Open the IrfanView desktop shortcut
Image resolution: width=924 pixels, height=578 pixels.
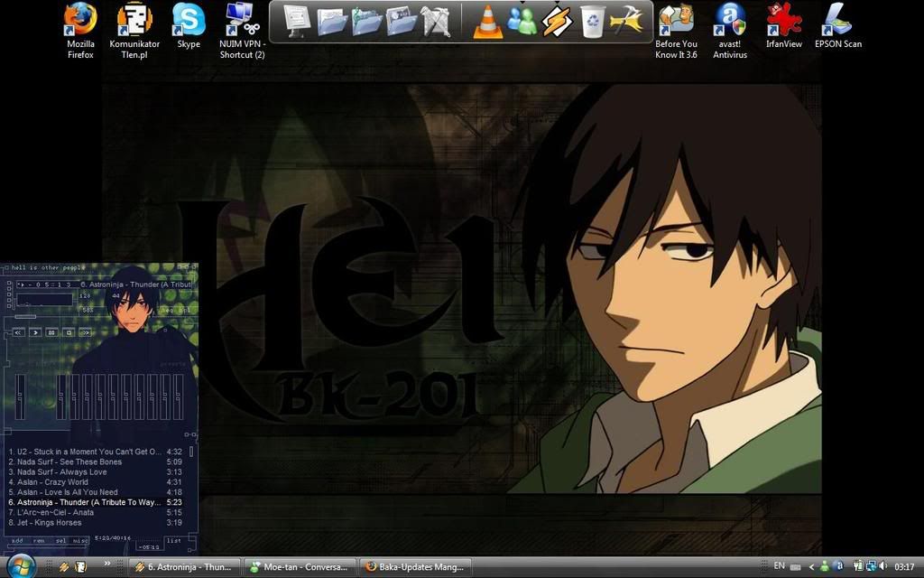click(784, 26)
